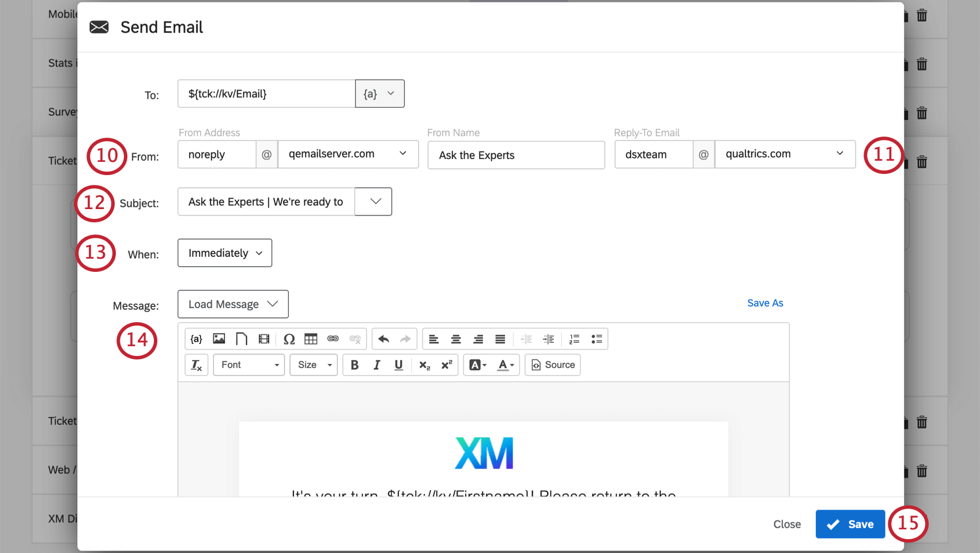Click the Save As link
The width and height of the screenshot is (980, 553).
764,302
